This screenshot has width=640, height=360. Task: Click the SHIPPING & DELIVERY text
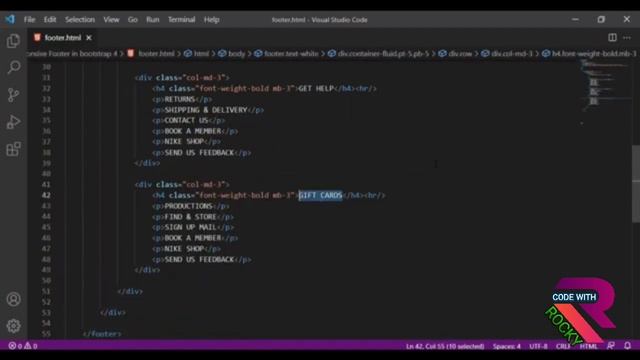tap(206, 110)
